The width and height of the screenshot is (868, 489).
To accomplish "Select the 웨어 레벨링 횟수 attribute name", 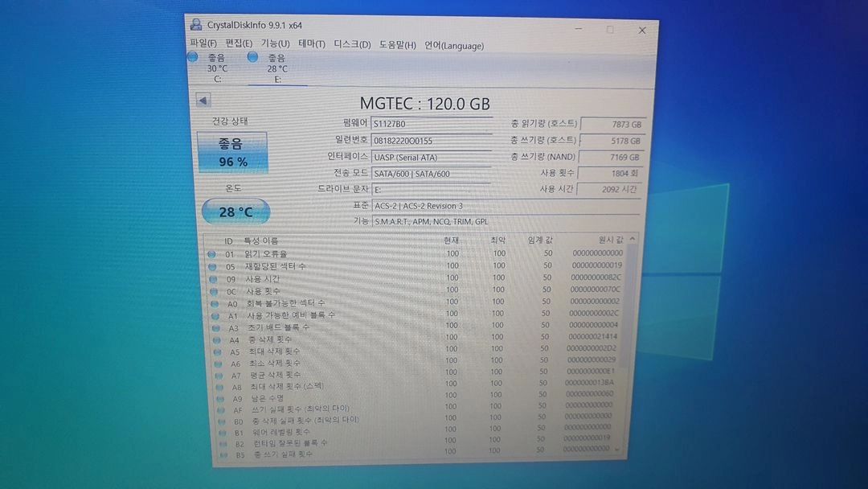I will pos(282,432).
